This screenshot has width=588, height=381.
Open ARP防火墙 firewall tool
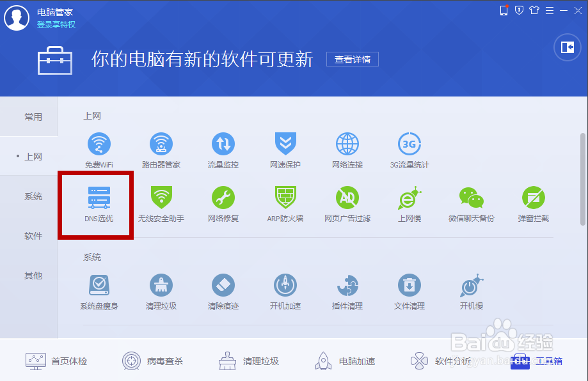(285, 204)
